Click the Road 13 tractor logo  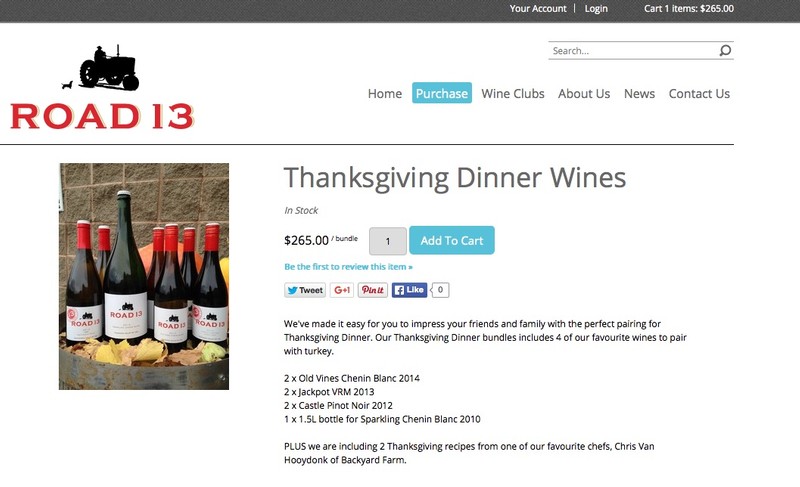point(102,87)
